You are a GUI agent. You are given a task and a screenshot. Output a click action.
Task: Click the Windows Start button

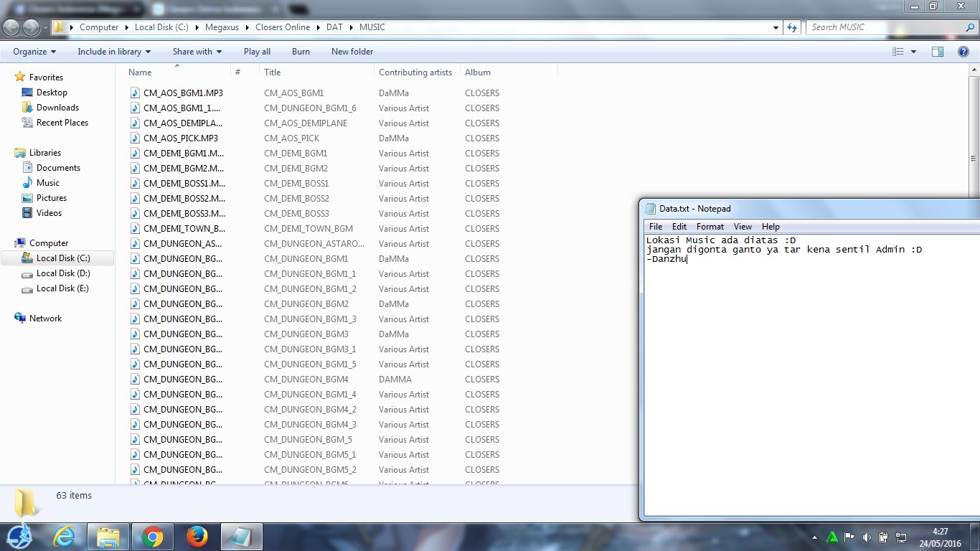coord(19,537)
